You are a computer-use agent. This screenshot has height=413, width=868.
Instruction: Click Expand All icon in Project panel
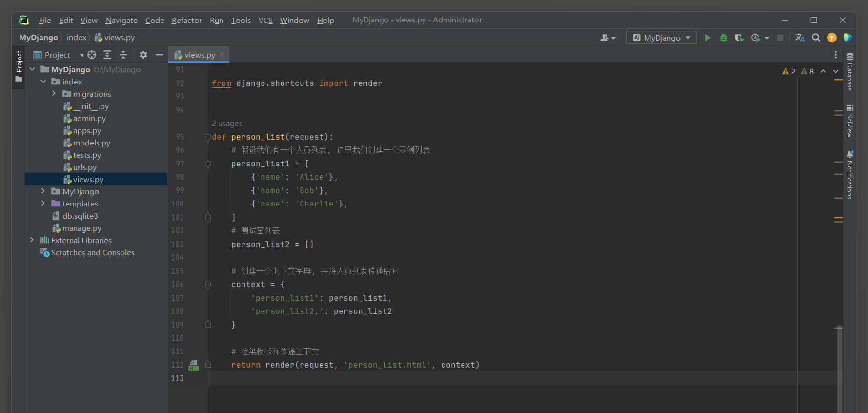pyautogui.click(x=107, y=55)
